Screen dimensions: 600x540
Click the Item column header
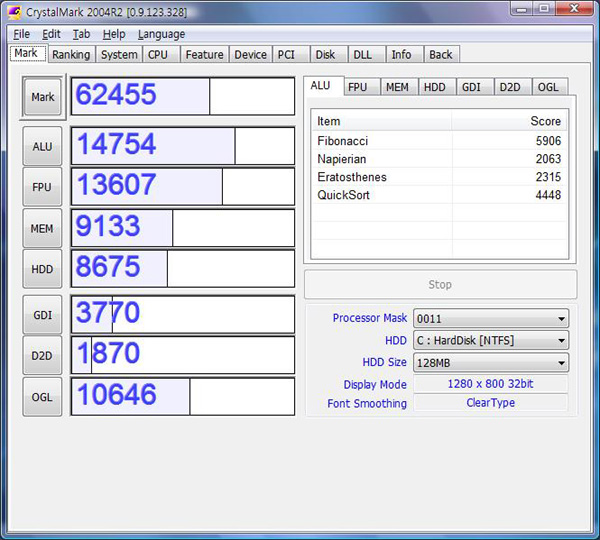coord(382,121)
